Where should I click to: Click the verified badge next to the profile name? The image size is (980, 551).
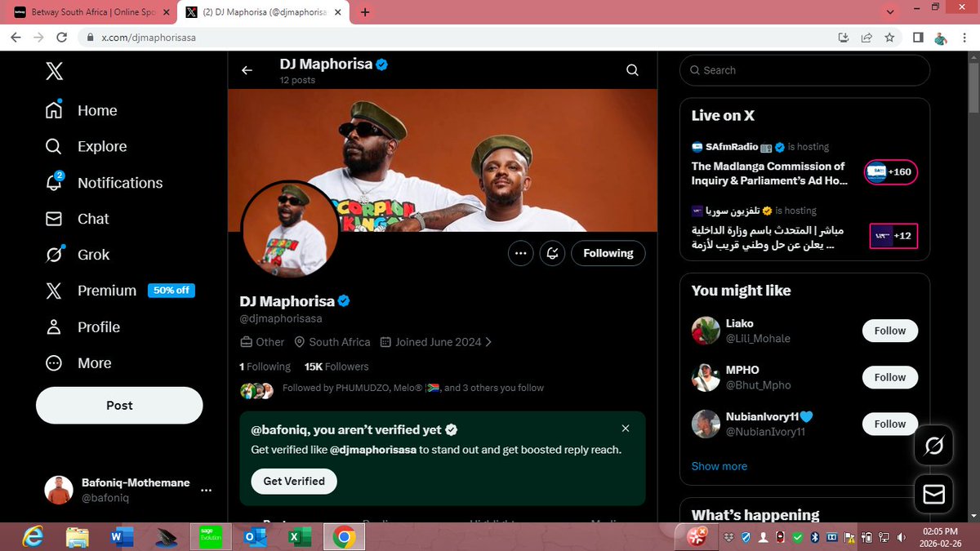(344, 301)
